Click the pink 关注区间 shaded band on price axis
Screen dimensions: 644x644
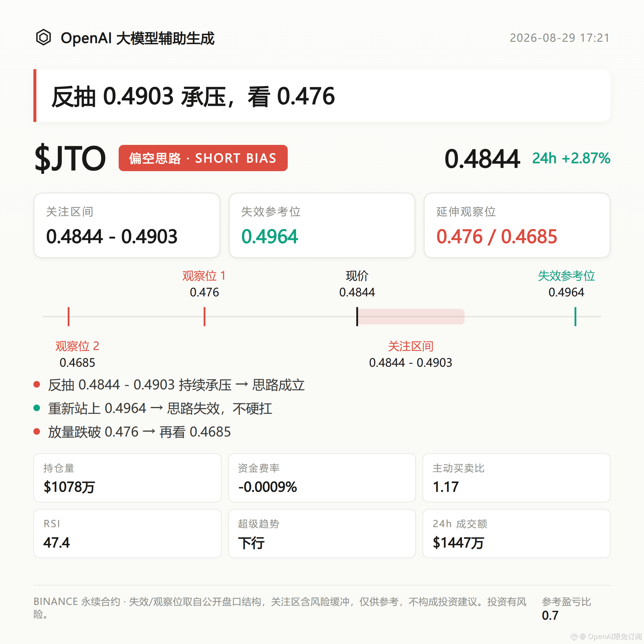click(411, 316)
